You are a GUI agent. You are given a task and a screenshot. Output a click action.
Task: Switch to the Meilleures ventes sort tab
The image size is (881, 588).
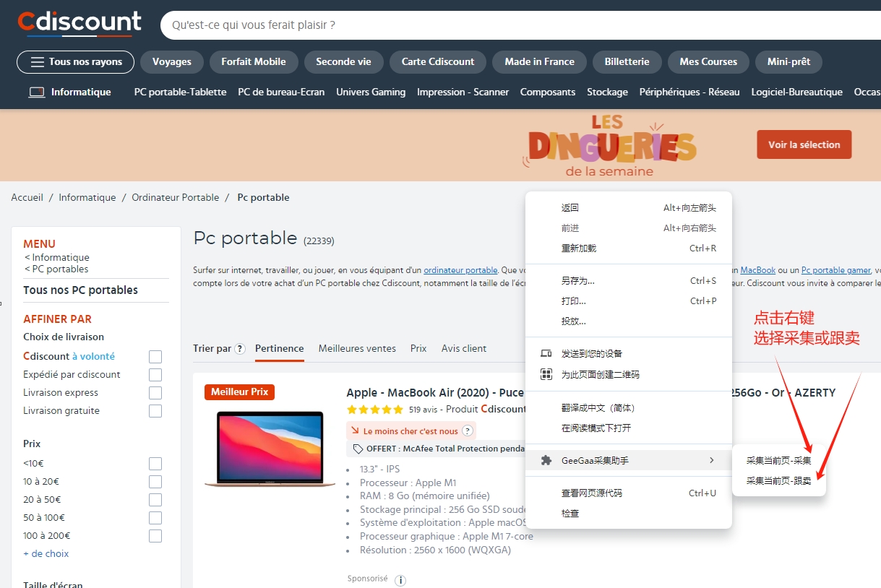357,349
